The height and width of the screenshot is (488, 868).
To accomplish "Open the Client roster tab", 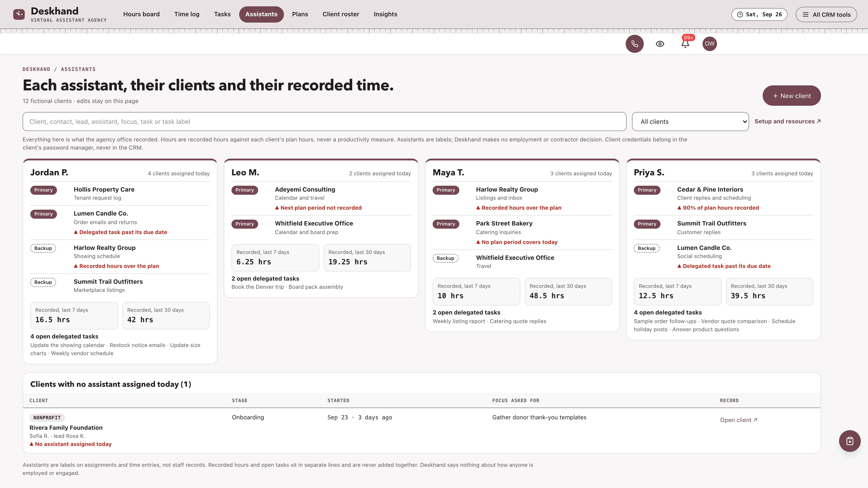I will (x=341, y=14).
